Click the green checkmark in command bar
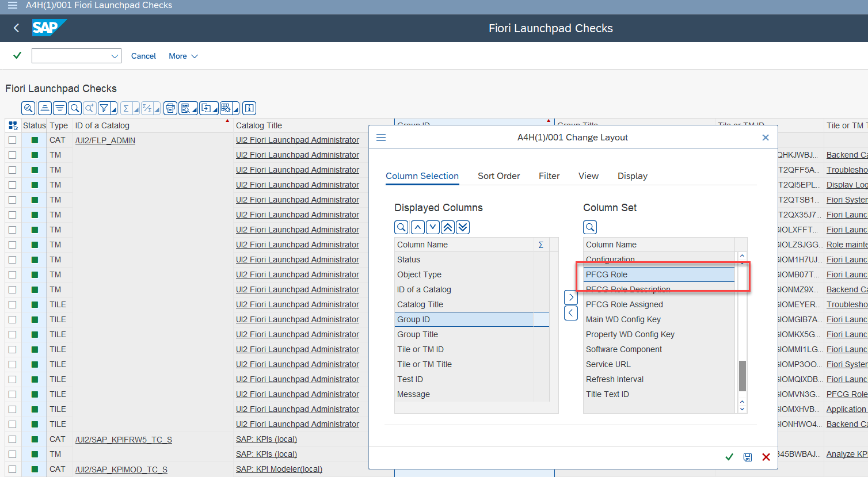868x477 pixels. pos(17,55)
